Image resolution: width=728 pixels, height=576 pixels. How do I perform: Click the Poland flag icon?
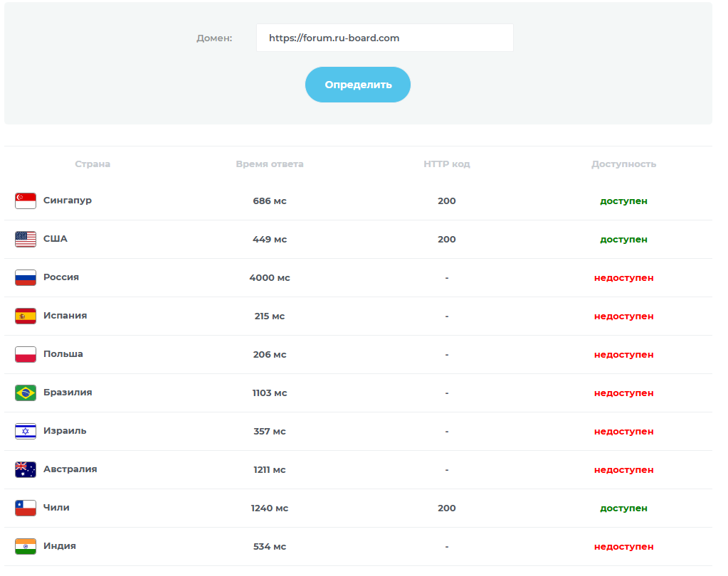(26, 354)
